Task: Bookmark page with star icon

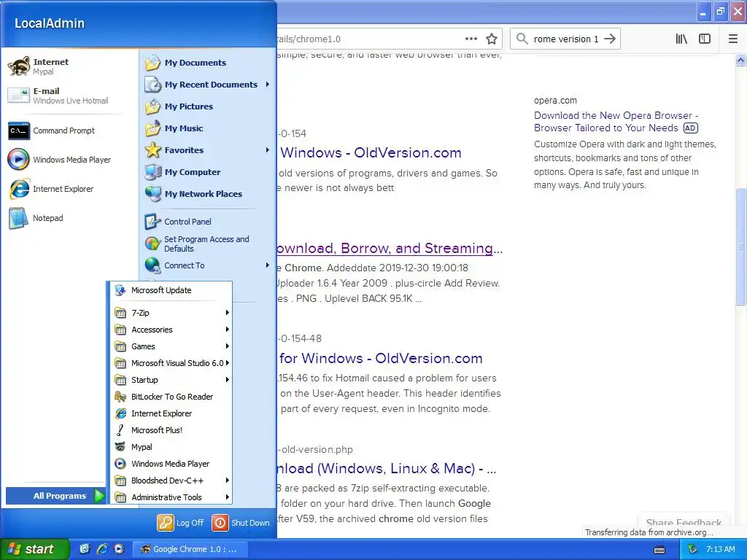Action: (x=492, y=39)
